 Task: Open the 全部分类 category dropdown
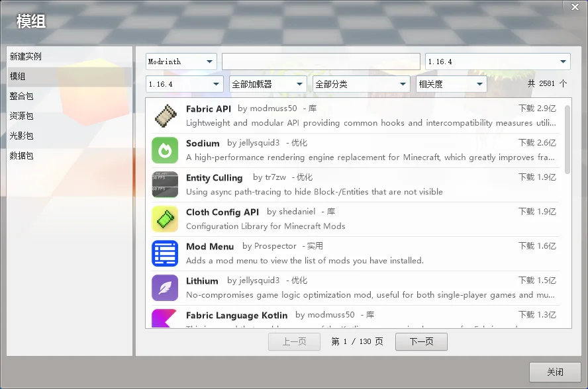click(362, 84)
